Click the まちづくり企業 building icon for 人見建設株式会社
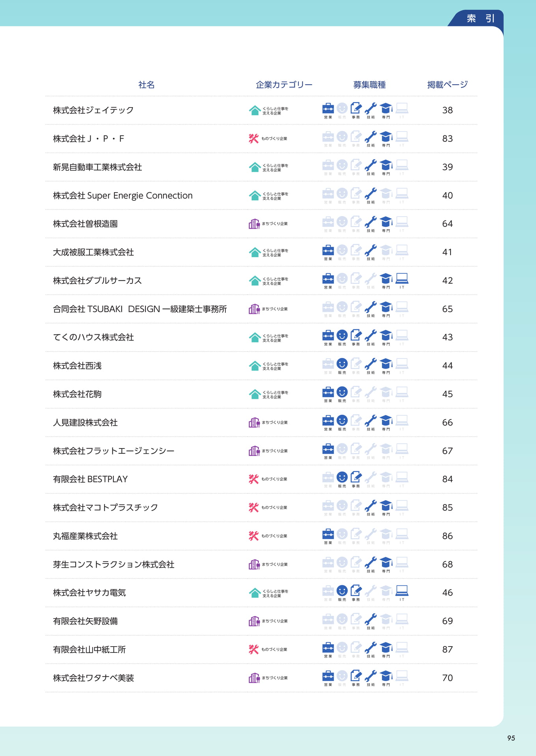 (x=254, y=422)
